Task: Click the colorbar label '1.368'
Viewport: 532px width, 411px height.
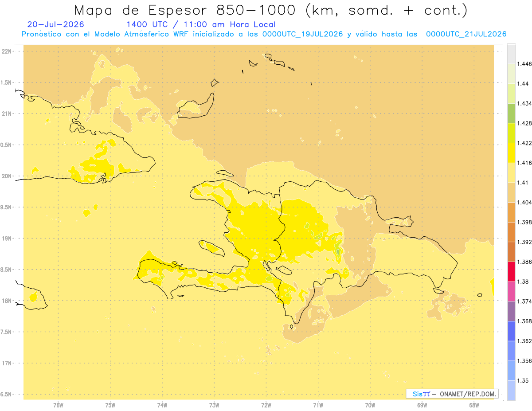Action: (524, 321)
